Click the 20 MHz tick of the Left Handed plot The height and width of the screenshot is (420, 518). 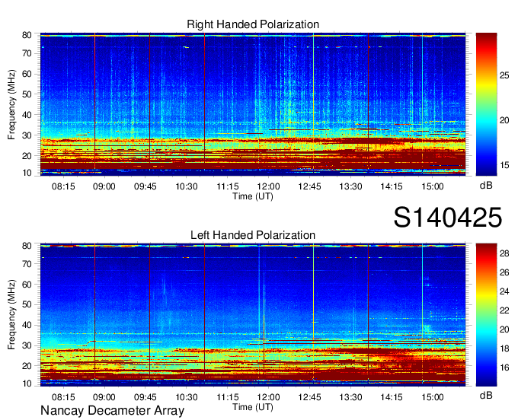27,366
